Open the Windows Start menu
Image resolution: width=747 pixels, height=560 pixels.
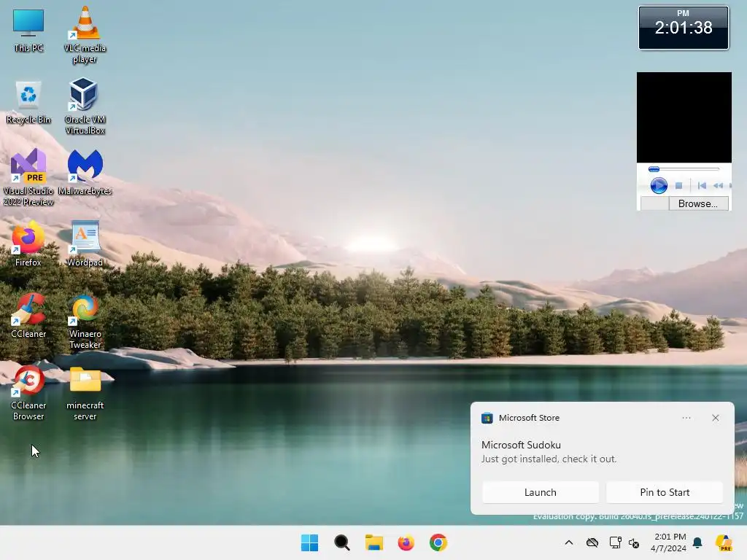309,542
